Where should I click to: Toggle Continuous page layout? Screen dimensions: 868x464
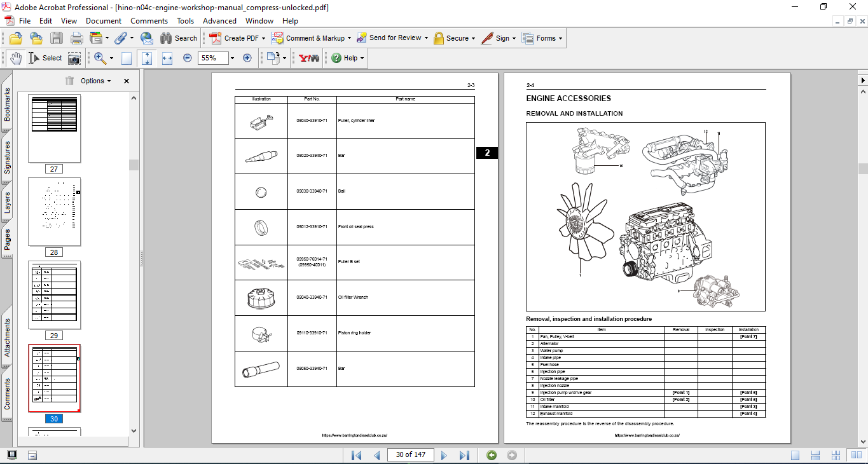(815, 455)
